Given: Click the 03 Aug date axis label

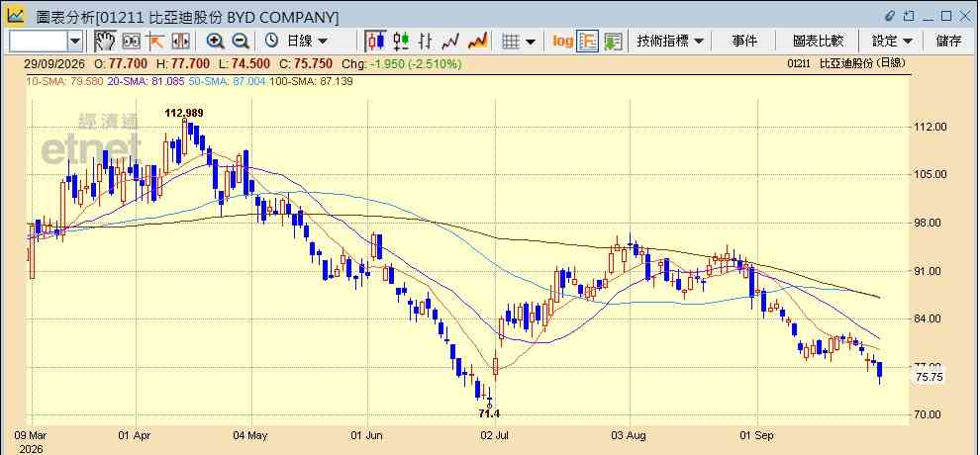Looking at the screenshot, I should click(629, 435).
